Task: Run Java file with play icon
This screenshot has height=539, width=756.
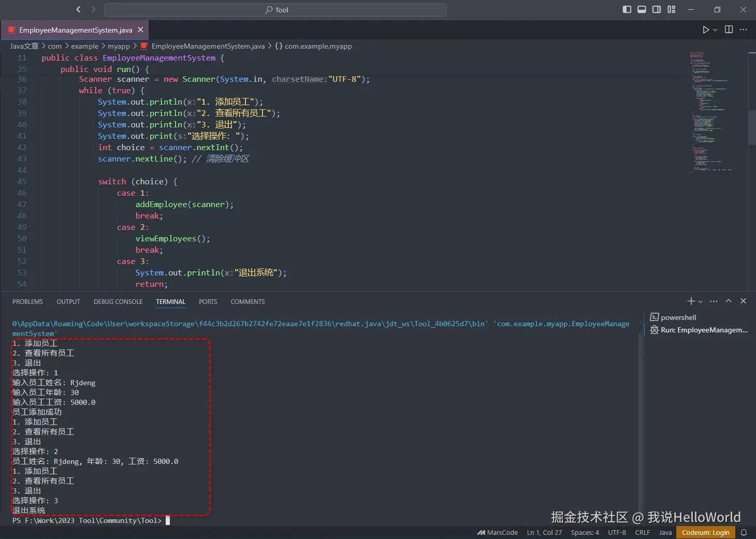Action: tap(705, 30)
